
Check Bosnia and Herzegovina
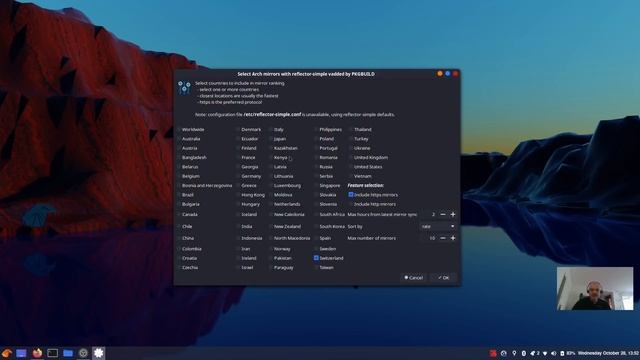pos(180,185)
